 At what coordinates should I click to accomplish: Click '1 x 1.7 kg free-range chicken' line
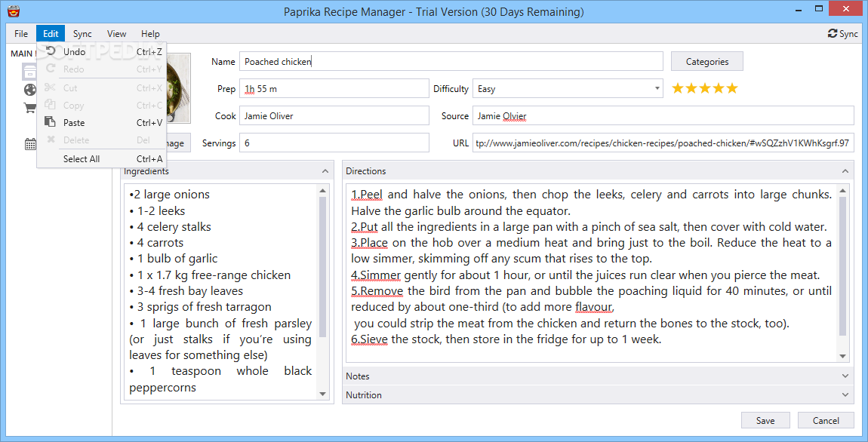(x=210, y=275)
